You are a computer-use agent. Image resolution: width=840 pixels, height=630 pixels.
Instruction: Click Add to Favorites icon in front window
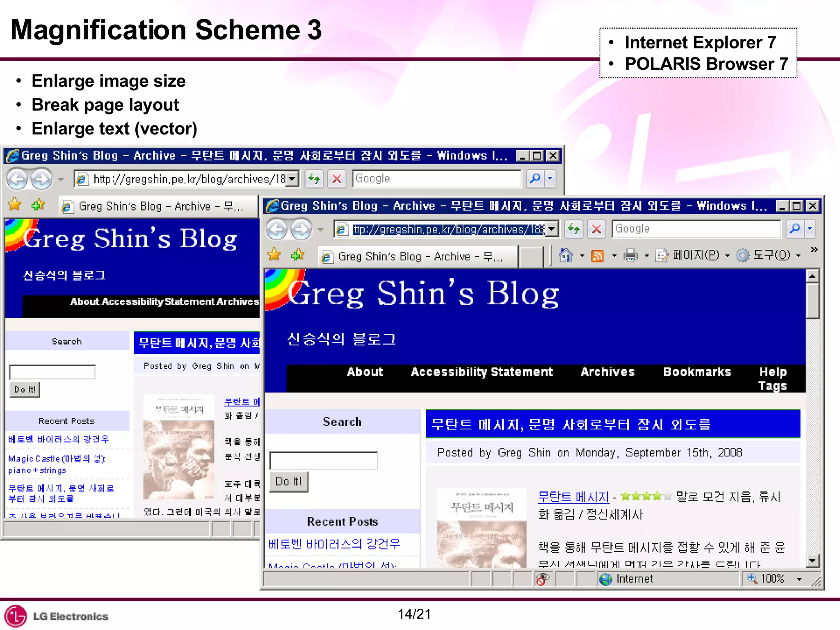298,255
